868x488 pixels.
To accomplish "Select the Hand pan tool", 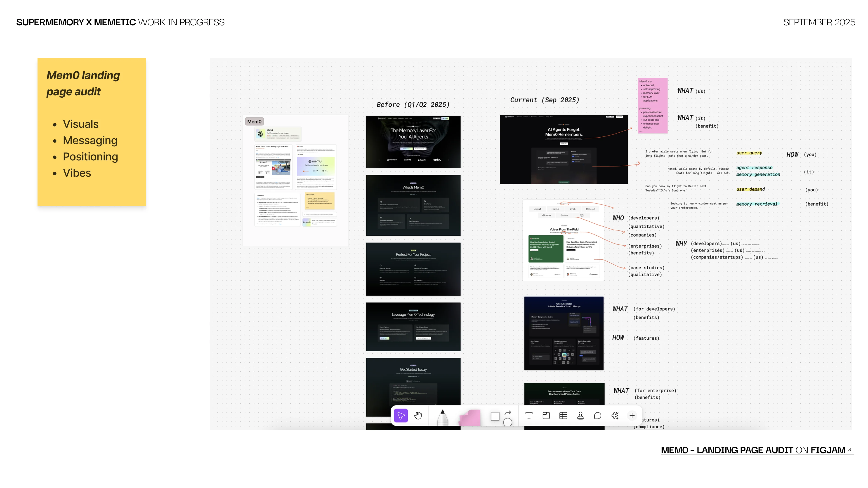I will click(x=418, y=416).
